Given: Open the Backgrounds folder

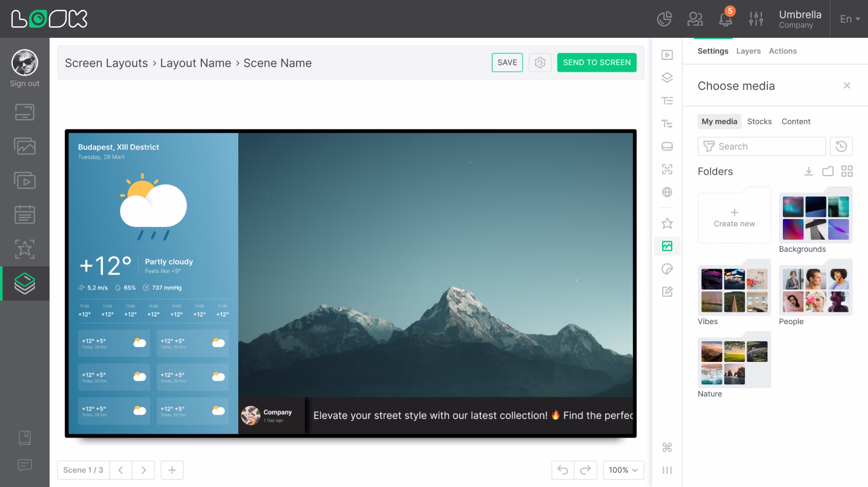Looking at the screenshot, I should point(816,215).
